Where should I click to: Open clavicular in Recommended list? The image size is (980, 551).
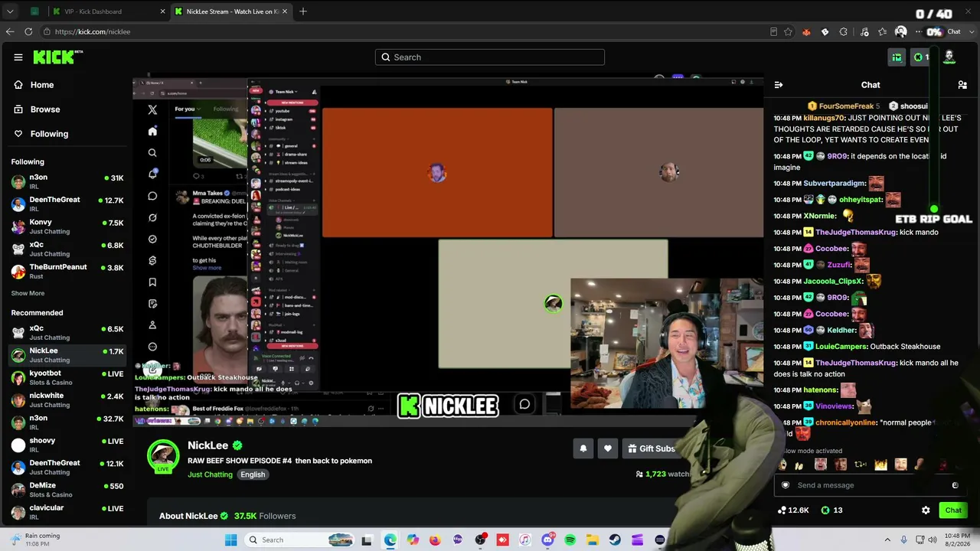[x=67, y=512]
